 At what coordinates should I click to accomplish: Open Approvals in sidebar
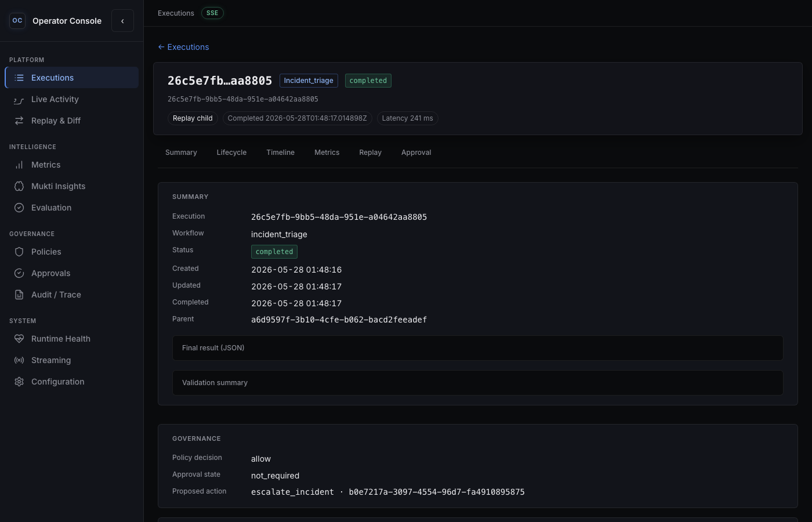click(x=71, y=273)
